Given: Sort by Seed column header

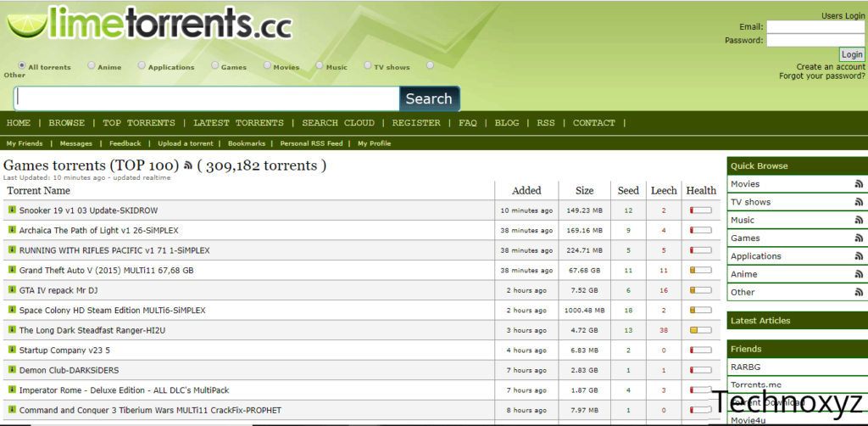Looking at the screenshot, I should (x=628, y=191).
